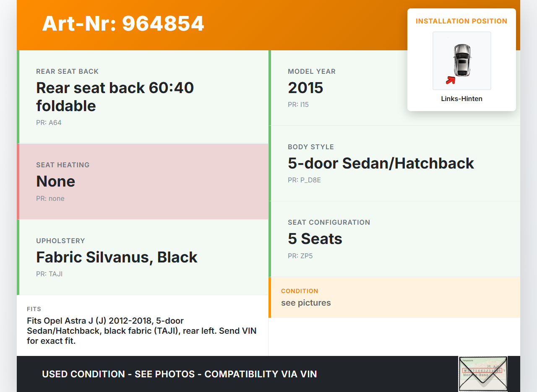
Task: Click the Installation Position heading
Action: point(461,21)
